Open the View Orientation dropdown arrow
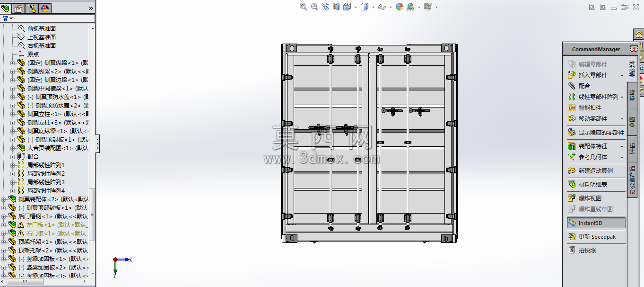Viewport: 644px width, 287px height. click(355, 7)
